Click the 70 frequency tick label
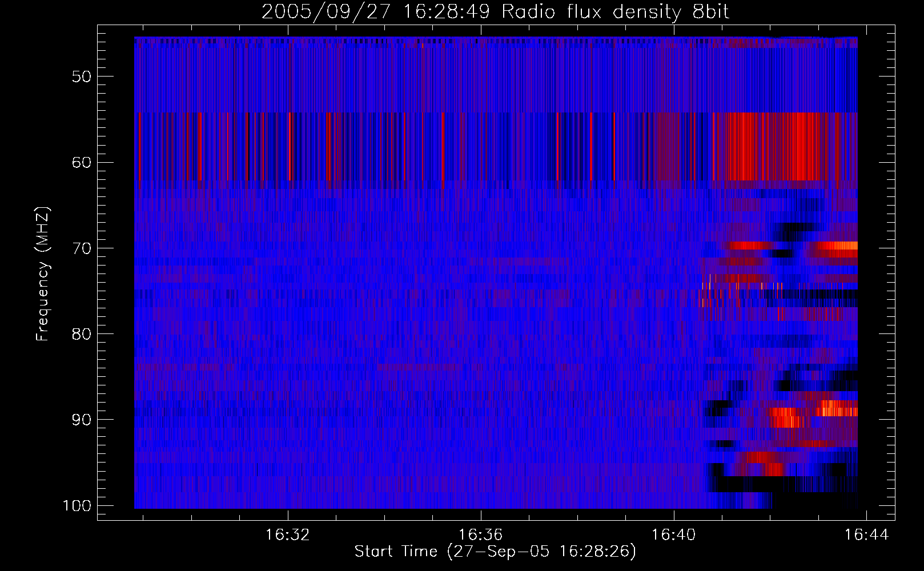The width and height of the screenshot is (924, 571). (81, 248)
